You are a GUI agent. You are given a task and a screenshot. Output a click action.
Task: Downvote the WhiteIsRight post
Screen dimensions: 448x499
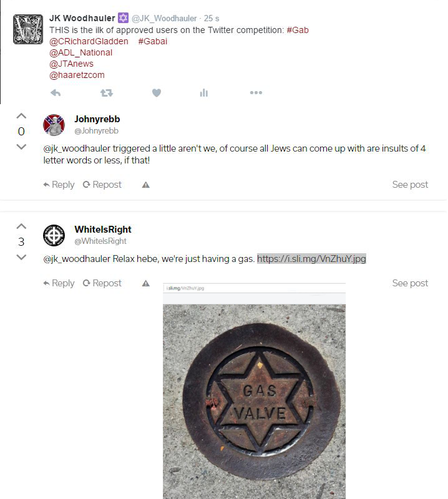coord(21,257)
